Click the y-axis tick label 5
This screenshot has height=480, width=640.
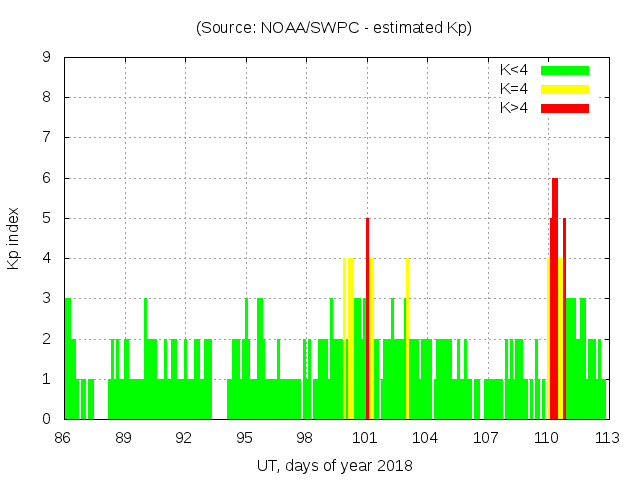46,218
